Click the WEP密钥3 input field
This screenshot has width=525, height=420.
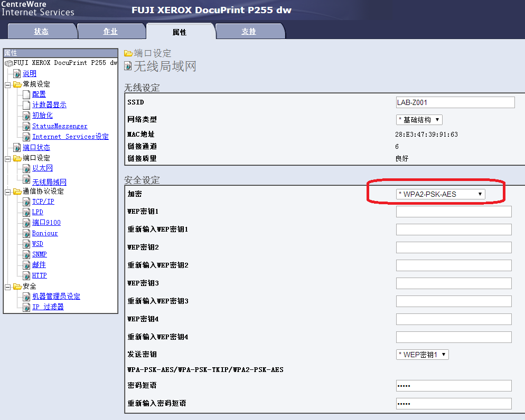[x=454, y=283]
